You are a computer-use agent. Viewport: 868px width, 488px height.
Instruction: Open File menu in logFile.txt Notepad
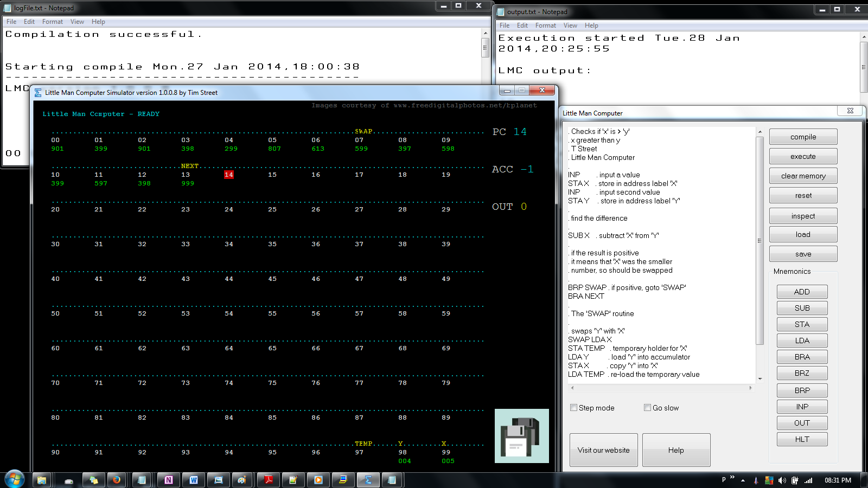(11, 22)
